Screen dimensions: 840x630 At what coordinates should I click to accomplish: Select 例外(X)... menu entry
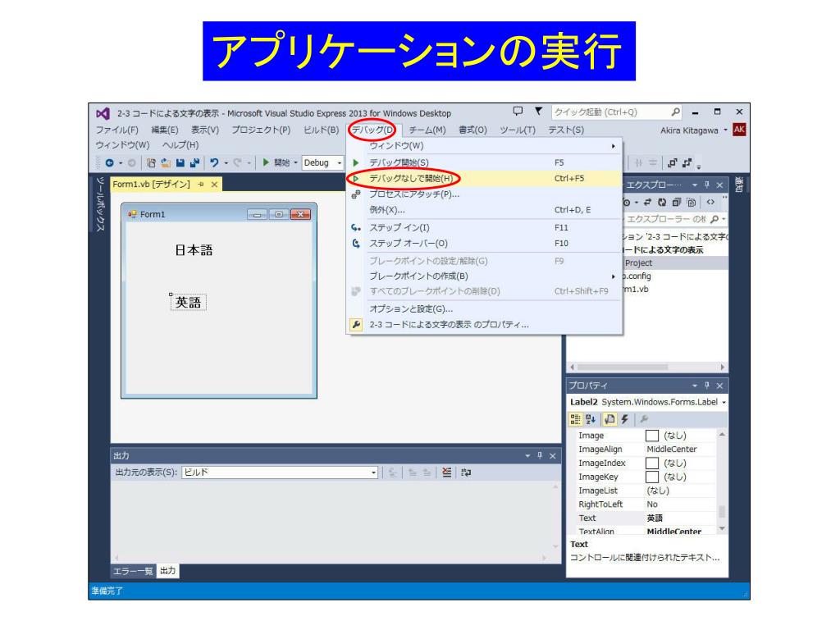(x=485, y=210)
